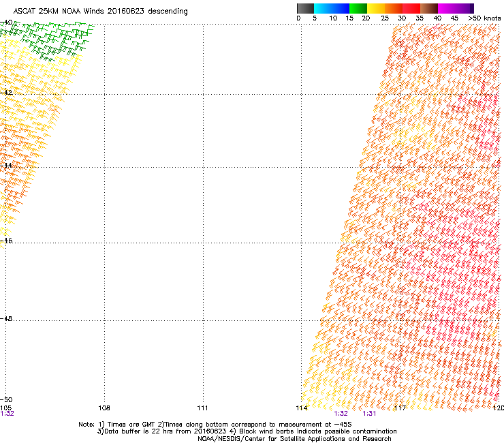Viewport: 504px width, 443px height.
Task: Click the green wind barb cluster near -40
Action: coord(48,40)
